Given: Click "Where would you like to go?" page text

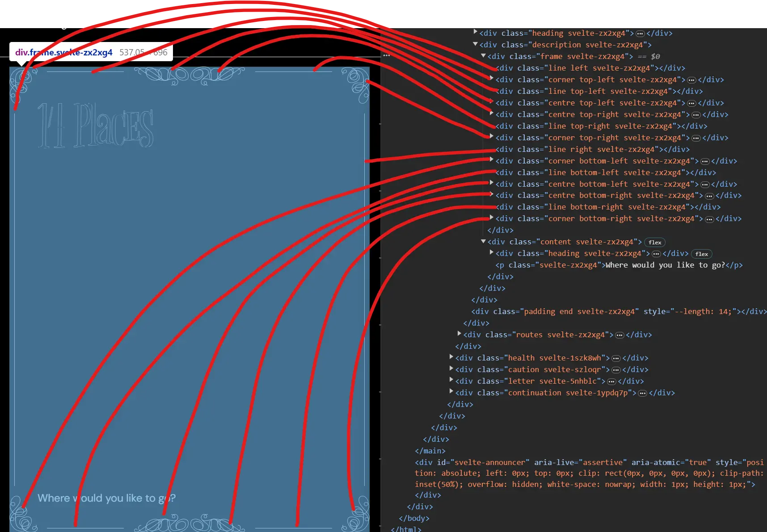Looking at the screenshot, I should [106, 498].
